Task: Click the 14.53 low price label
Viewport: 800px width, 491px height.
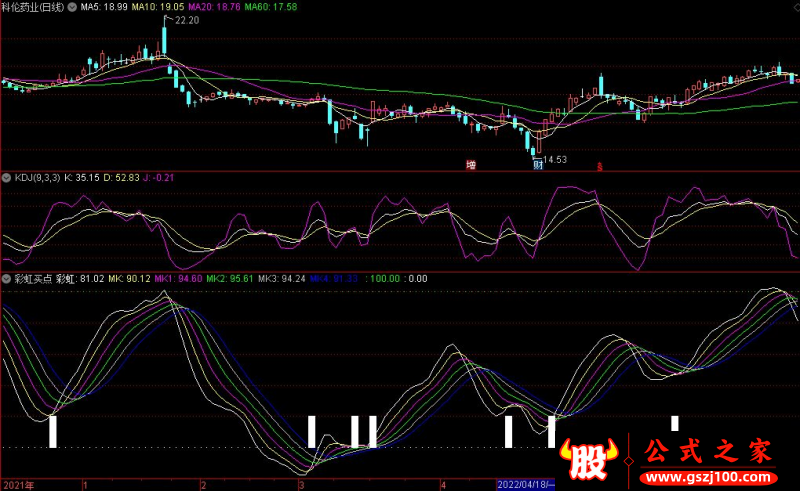Action: point(554,158)
